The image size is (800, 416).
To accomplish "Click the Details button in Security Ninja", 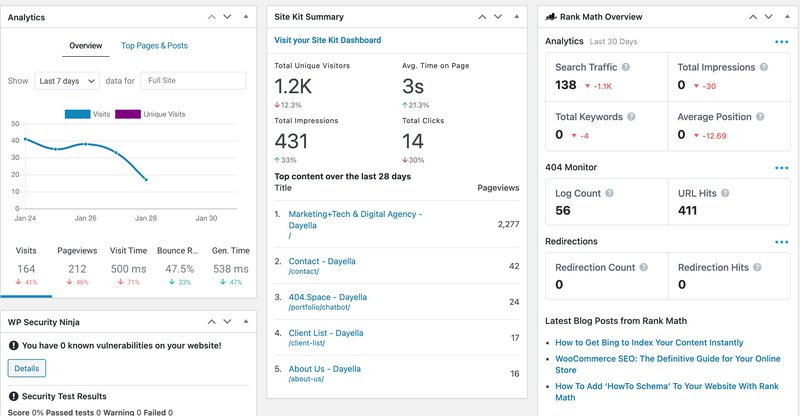I will (x=27, y=368).
